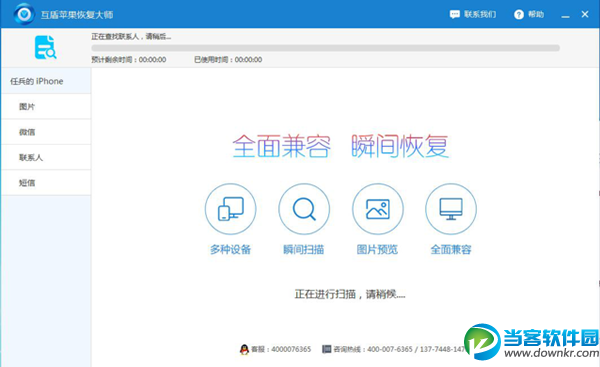Click the QQ penguin customer service icon
Image resolution: width=600 pixels, height=367 pixels.
[244, 349]
